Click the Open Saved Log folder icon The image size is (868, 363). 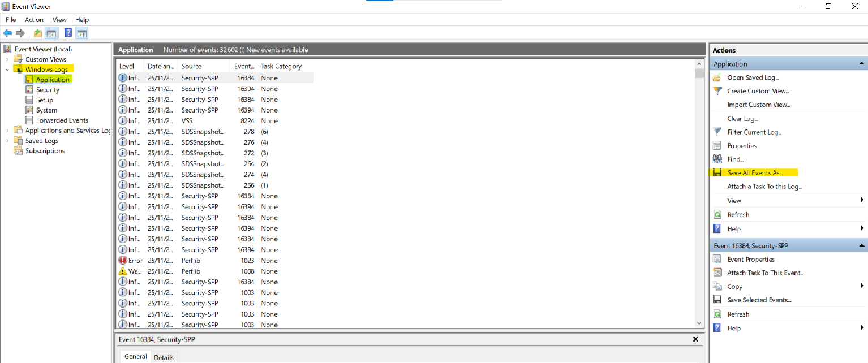pos(717,77)
